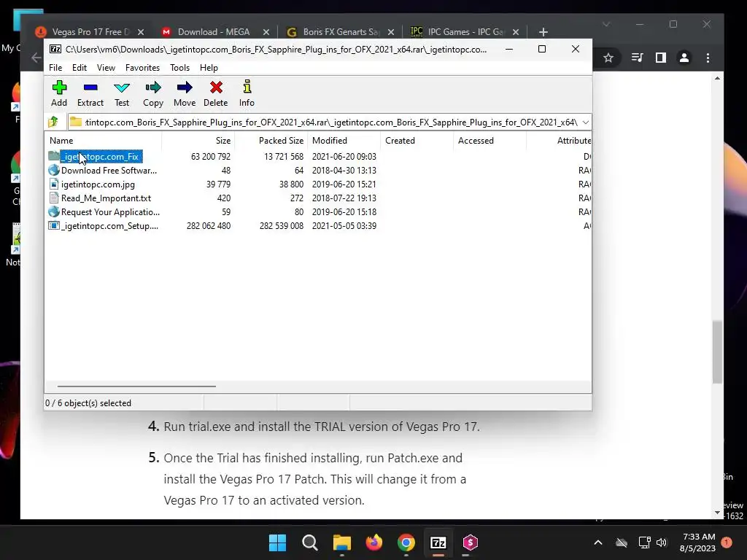Viewport: 747px width, 560px height.
Task: Select the igetintopc.com.jpg image file icon
Action: coord(54,184)
